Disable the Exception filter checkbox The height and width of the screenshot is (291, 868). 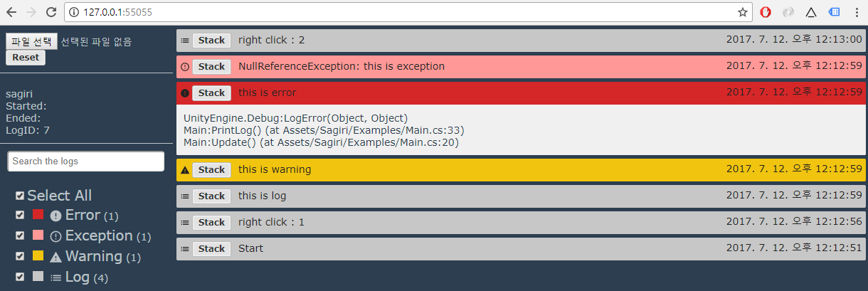tap(20, 236)
